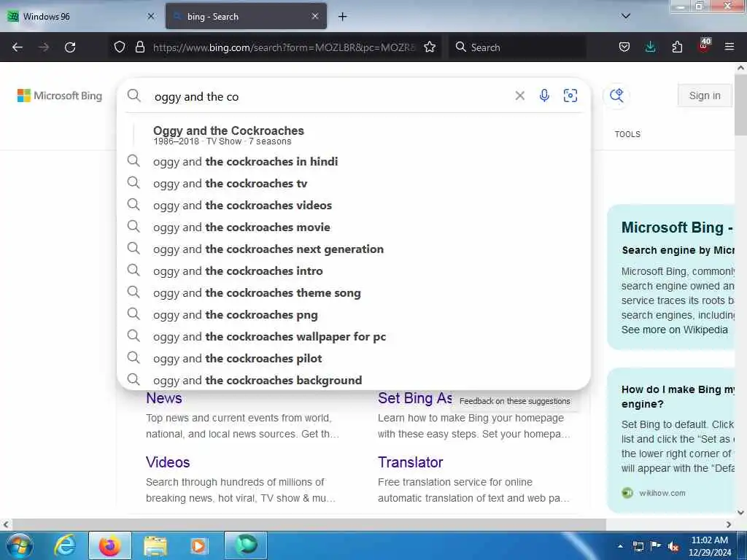Pick the 'cockroaches videos' suggestion
The width and height of the screenshot is (747, 560).
coord(354,205)
